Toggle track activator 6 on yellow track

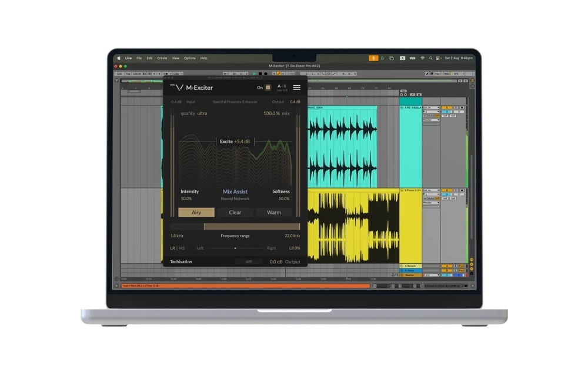[447, 190]
